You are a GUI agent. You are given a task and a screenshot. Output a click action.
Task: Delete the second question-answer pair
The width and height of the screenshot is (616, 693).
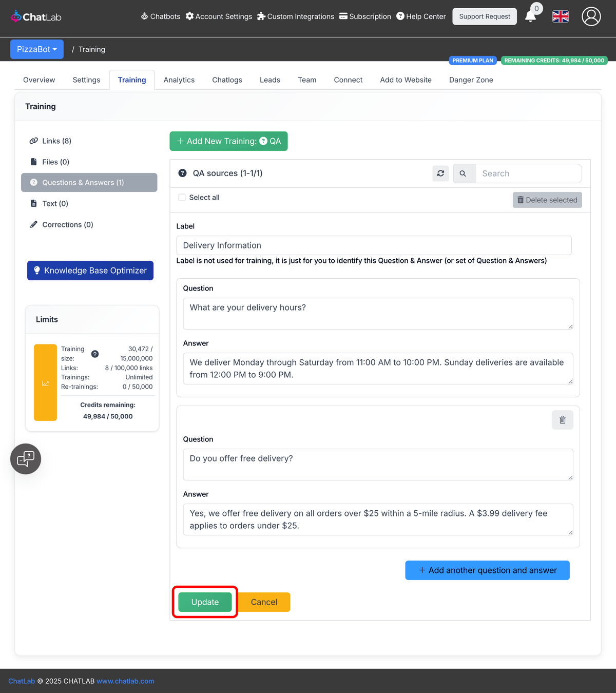pos(562,420)
